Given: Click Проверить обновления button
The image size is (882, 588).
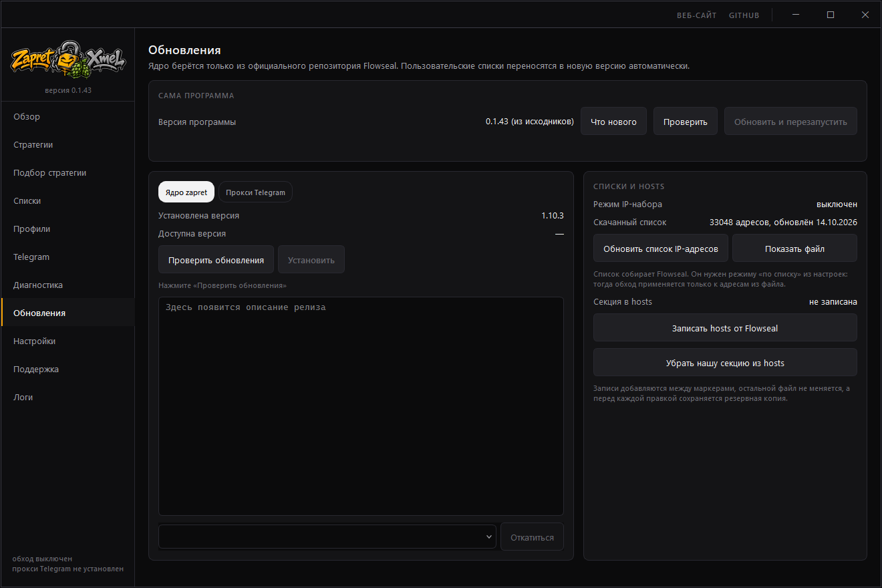Looking at the screenshot, I should 216,260.
